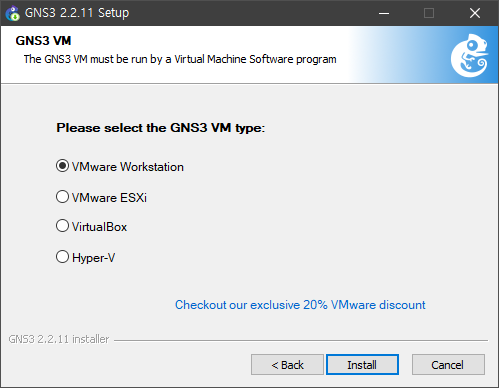This screenshot has width=499, height=388.
Task: Click the Install button
Action: pos(362,365)
